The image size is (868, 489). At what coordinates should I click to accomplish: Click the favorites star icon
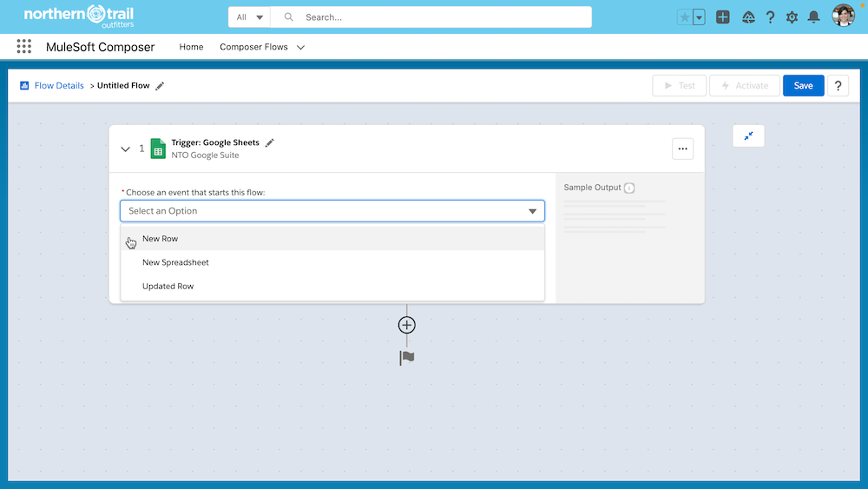(x=684, y=17)
